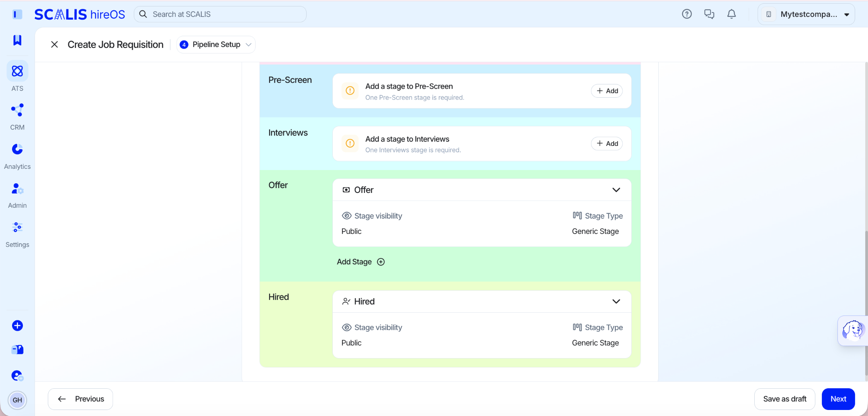The width and height of the screenshot is (868, 416).
Task: Click the Offer stage card icon
Action: click(x=346, y=190)
